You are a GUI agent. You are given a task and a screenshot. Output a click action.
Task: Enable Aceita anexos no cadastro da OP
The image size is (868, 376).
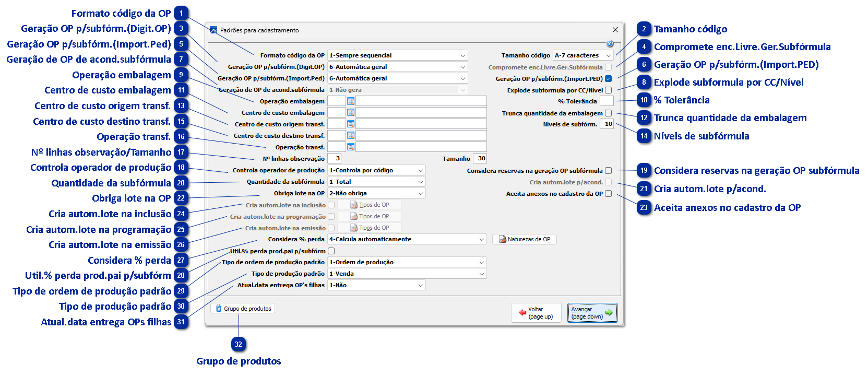point(608,194)
